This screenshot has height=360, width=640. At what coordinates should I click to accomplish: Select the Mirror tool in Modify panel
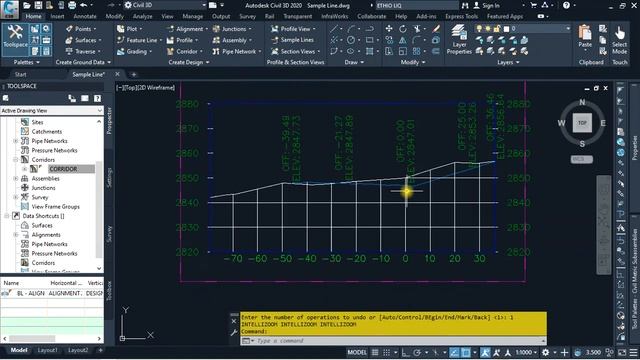tap(403, 40)
